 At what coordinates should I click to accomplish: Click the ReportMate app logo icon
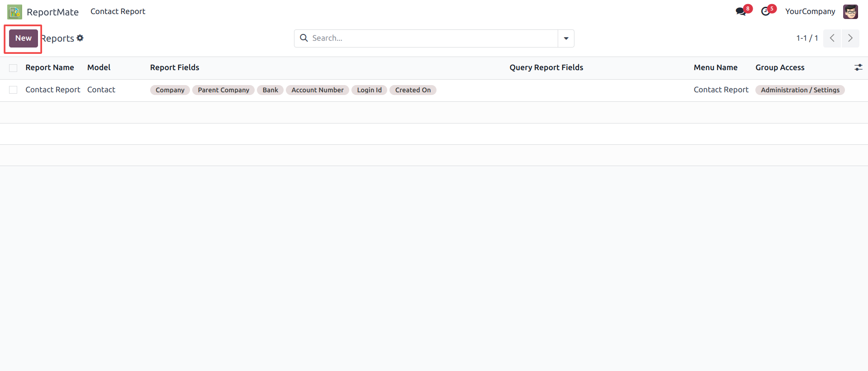pyautogui.click(x=14, y=12)
